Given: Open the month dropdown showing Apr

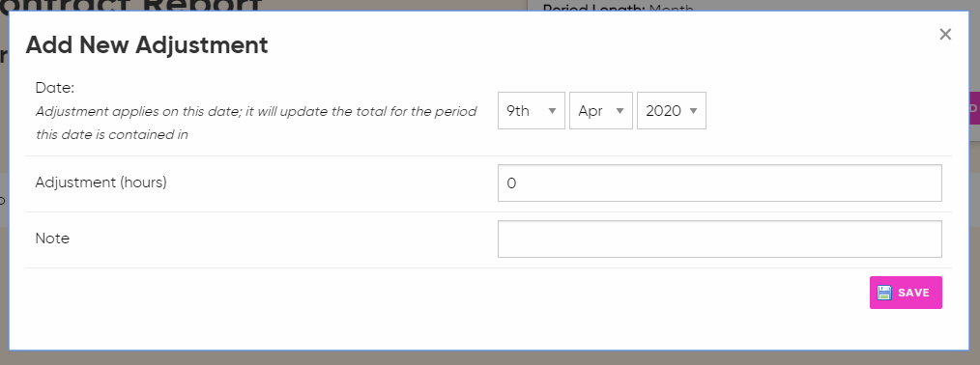Looking at the screenshot, I should coord(600,111).
